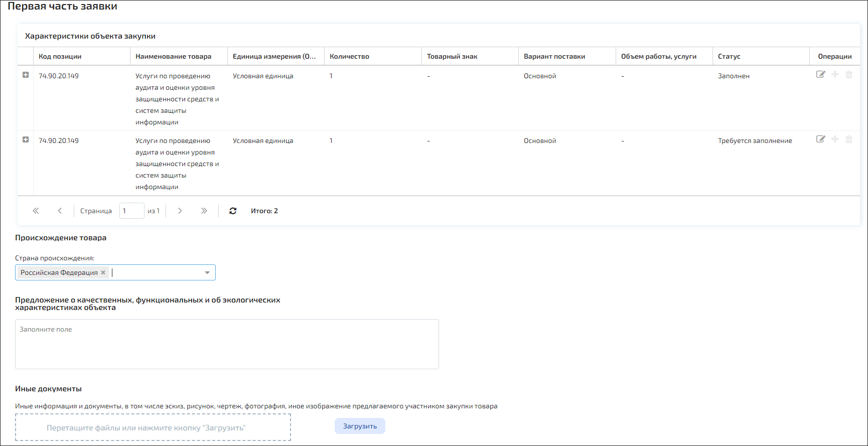Click Условная единица in the Заполнен row
Screen dimensions: 868x446
click(263, 76)
